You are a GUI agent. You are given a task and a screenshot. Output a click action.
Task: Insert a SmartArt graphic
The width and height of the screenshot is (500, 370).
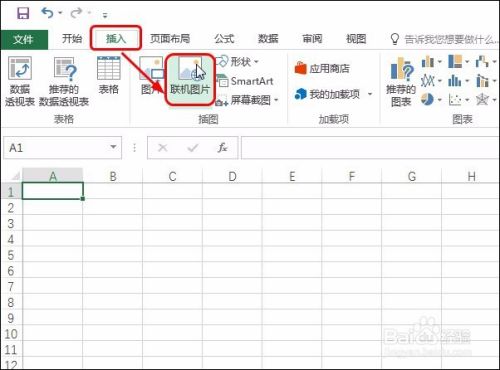pos(245,81)
